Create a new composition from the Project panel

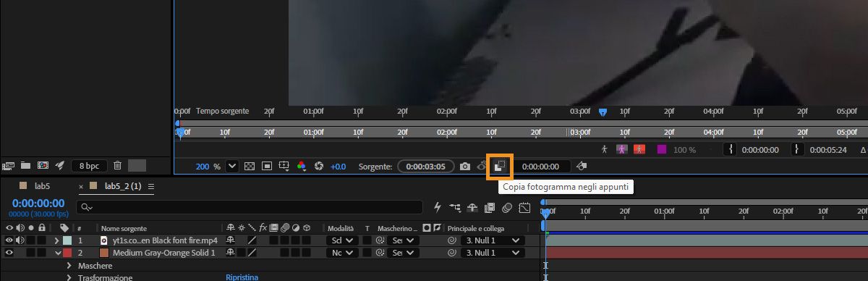(43, 166)
